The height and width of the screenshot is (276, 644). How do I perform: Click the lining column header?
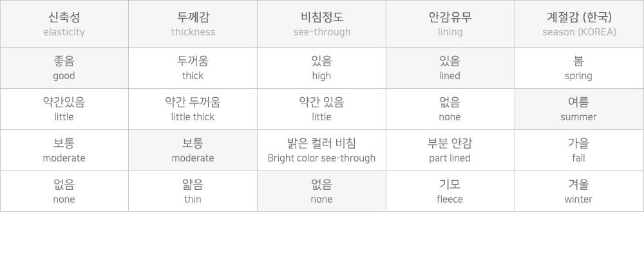tap(450, 24)
